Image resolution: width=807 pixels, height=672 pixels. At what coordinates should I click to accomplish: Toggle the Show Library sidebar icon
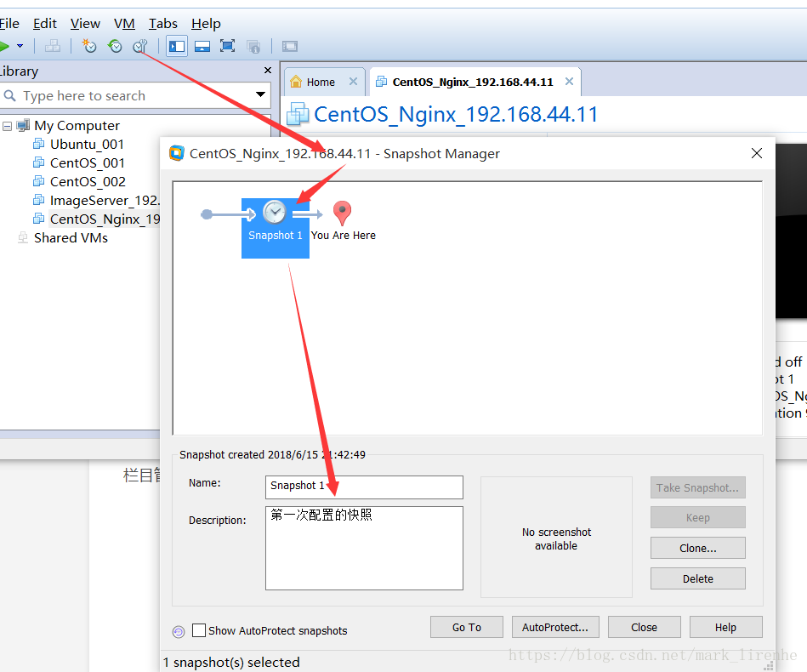point(177,46)
